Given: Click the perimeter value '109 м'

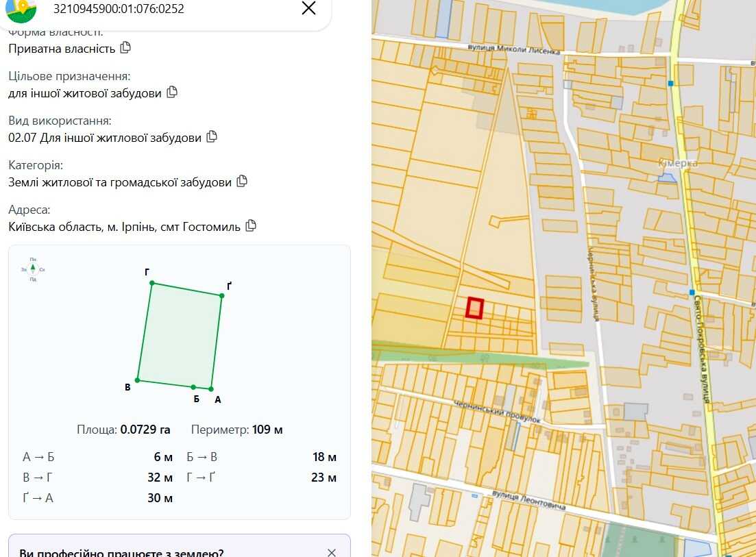Looking at the screenshot, I should tap(267, 430).
